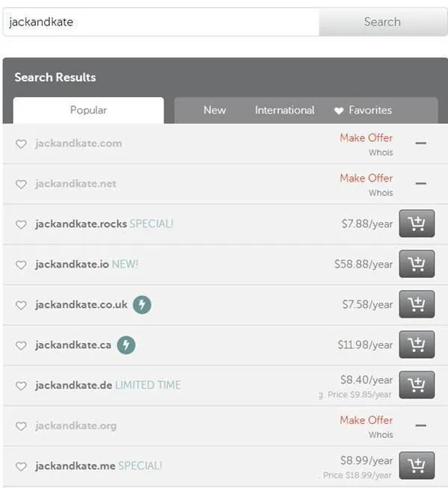Click the dash beside jackandkate.org
The image size is (448, 488).
tap(420, 425)
